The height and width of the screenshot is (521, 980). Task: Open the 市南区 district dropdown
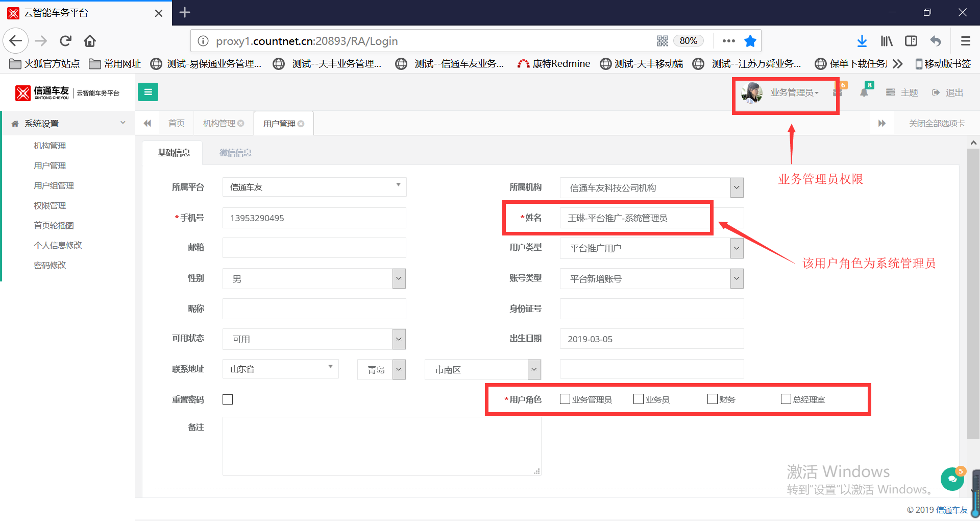[483, 369]
